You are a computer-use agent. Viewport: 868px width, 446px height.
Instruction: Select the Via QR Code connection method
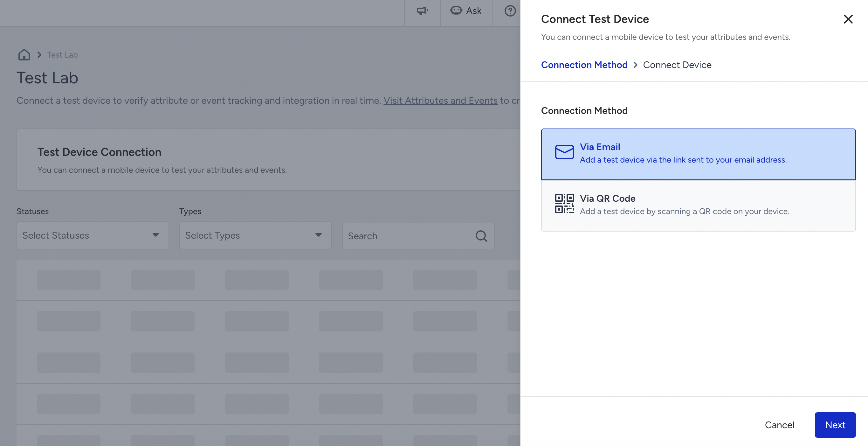tap(698, 206)
